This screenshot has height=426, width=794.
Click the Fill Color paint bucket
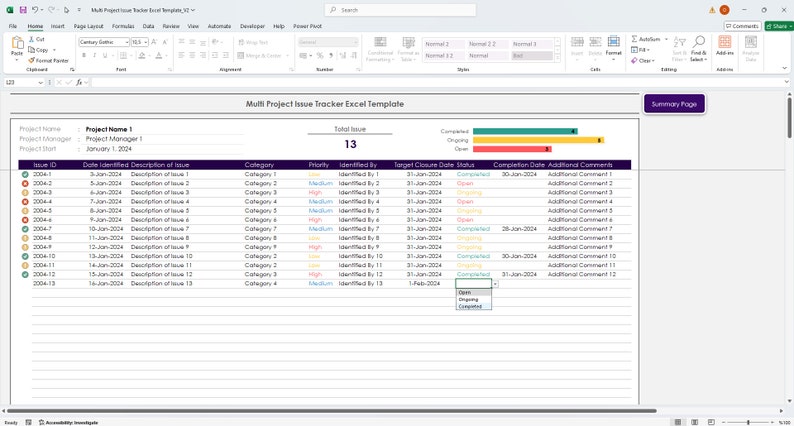[142, 55]
